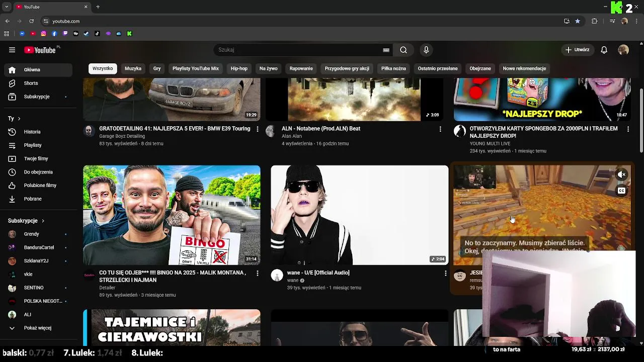Open the Garage Boyz Detailing channel link
644x362 pixels.
click(122, 136)
